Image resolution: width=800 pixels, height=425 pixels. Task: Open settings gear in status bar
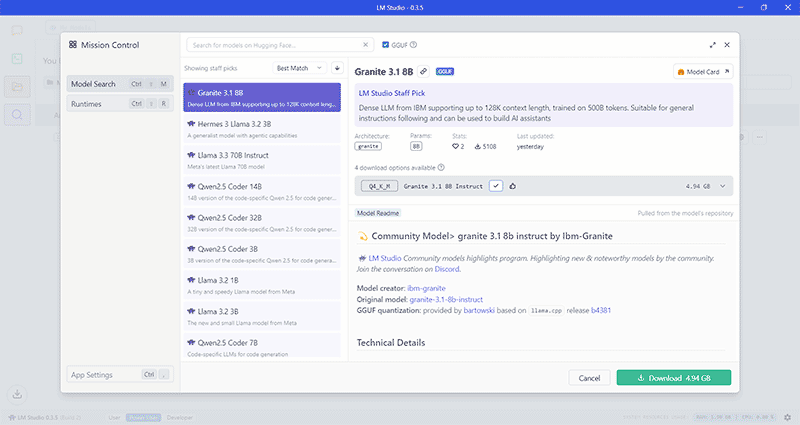click(787, 417)
